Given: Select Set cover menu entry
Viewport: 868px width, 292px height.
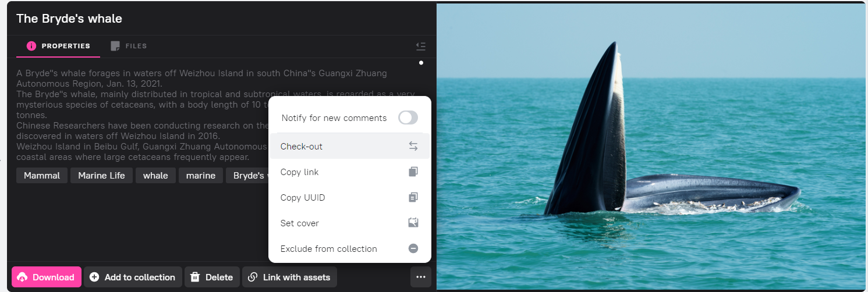Looking at the screenshot, I should click(299, 223).
